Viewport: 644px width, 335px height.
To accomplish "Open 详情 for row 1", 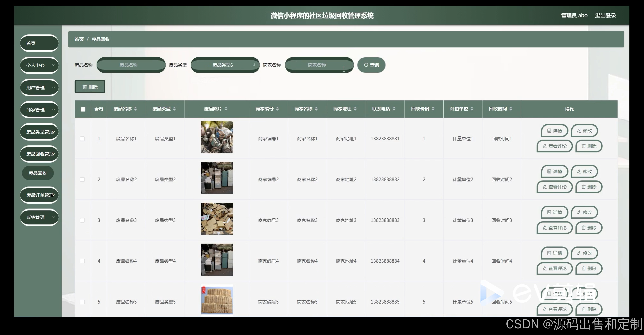I will (x=554, y=131).
